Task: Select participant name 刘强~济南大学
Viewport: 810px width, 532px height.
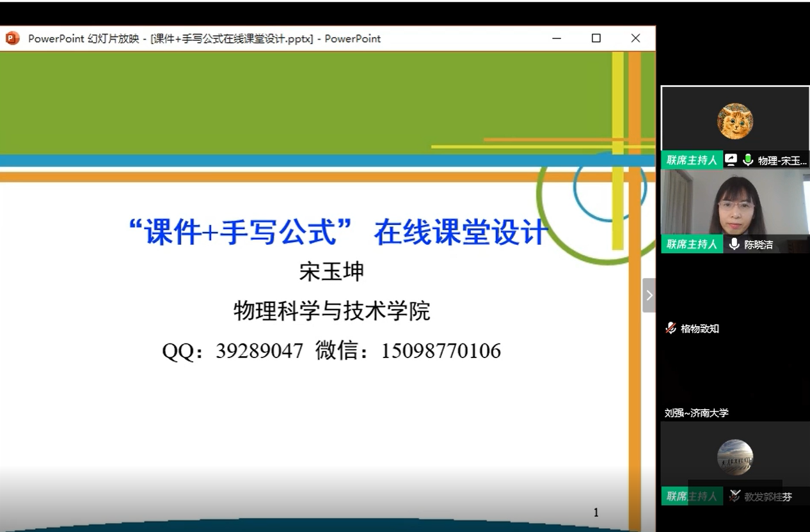Action: click(x=696, y=413)
